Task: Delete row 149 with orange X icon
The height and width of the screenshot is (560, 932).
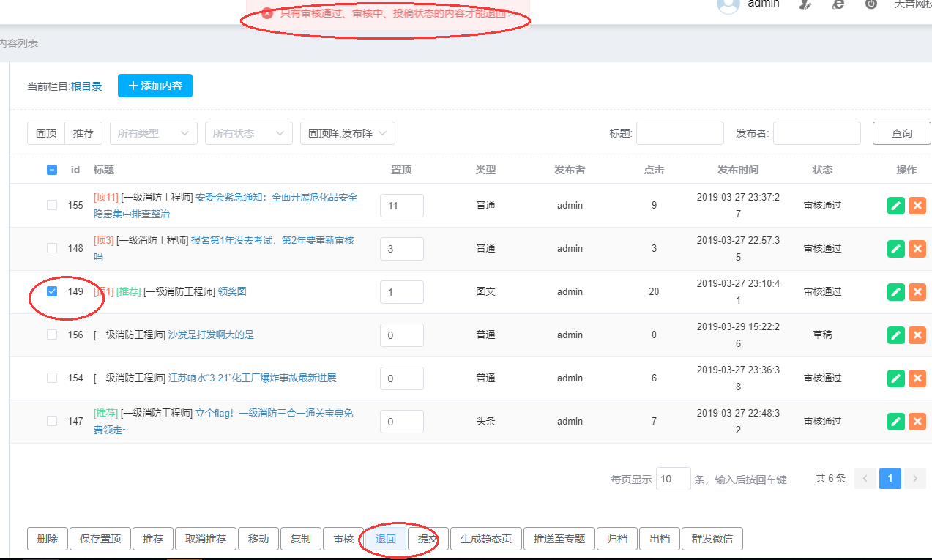Action: (x=917, y=292)
